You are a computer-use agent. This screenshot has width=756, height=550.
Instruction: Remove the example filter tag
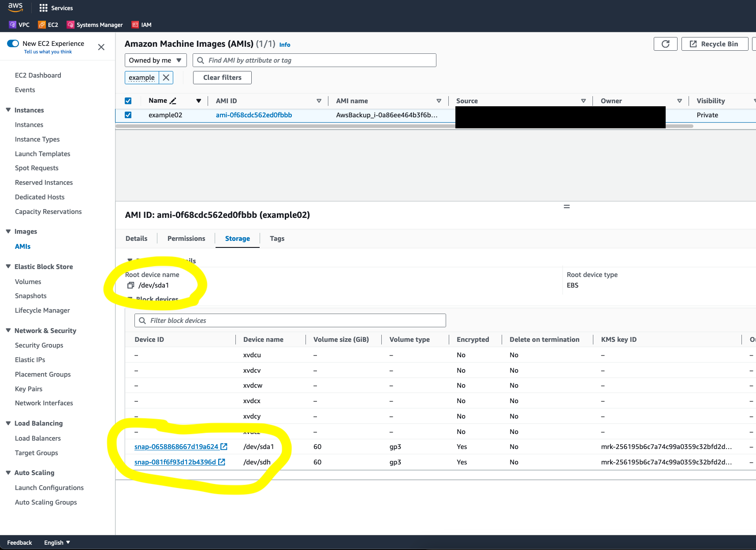click(166, 78)
